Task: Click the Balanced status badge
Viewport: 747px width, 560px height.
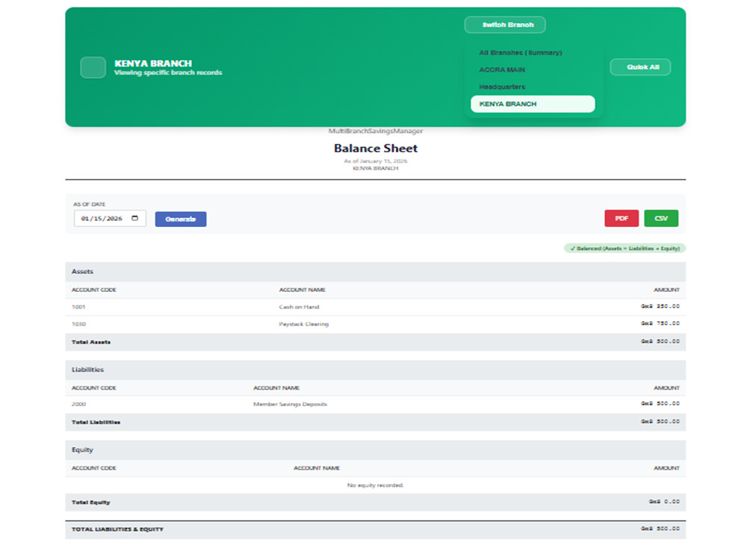Action: click(624, 248)
